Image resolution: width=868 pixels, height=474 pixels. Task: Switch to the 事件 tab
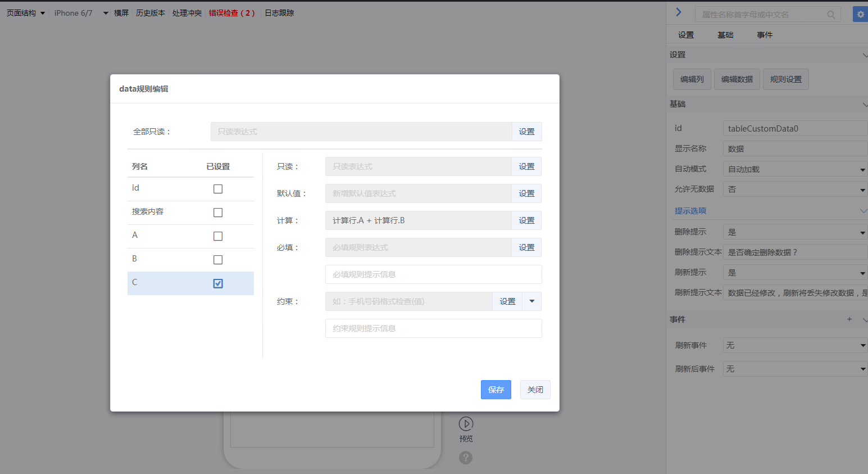point(764,35)
